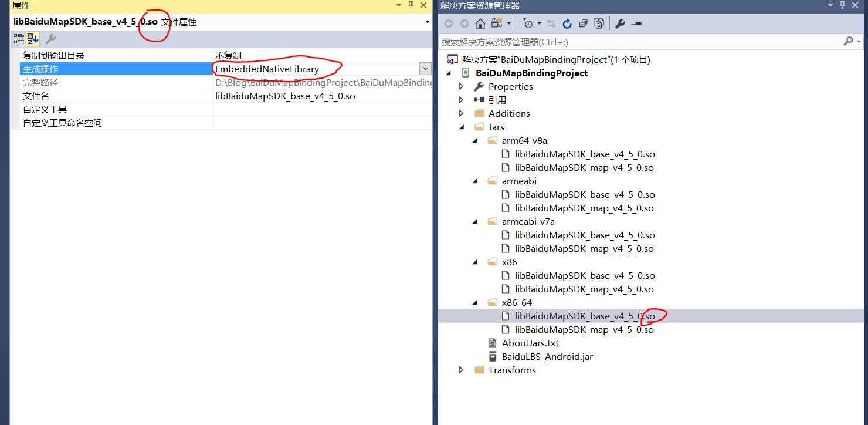This screenshot has height=425, width=868.
Task: Select base .so file under arm64-v8a
Action: pyautogui.click(x=585, y=154)
